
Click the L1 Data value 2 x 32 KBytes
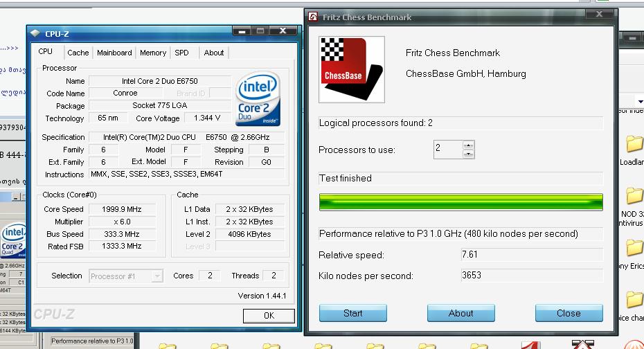coord(249,209)
